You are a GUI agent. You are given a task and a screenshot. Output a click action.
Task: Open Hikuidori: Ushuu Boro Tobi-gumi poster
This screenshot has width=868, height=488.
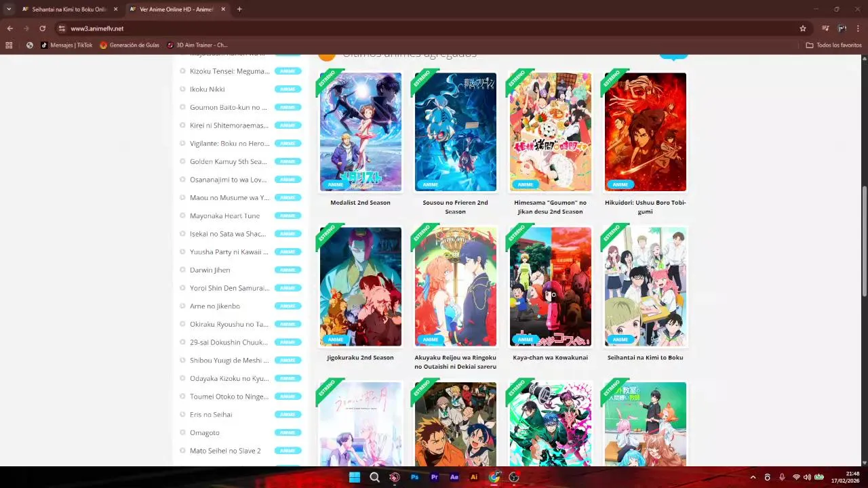pos(646,132)
